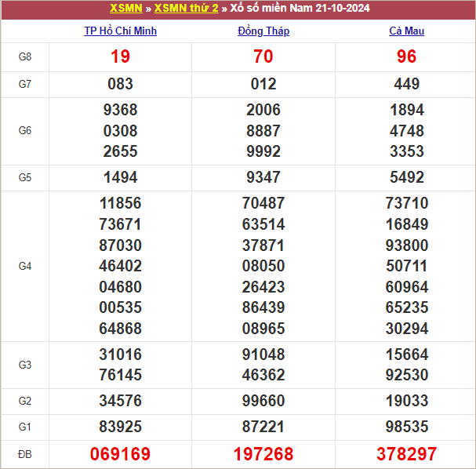Click G4 number 87030

(120, 245)
